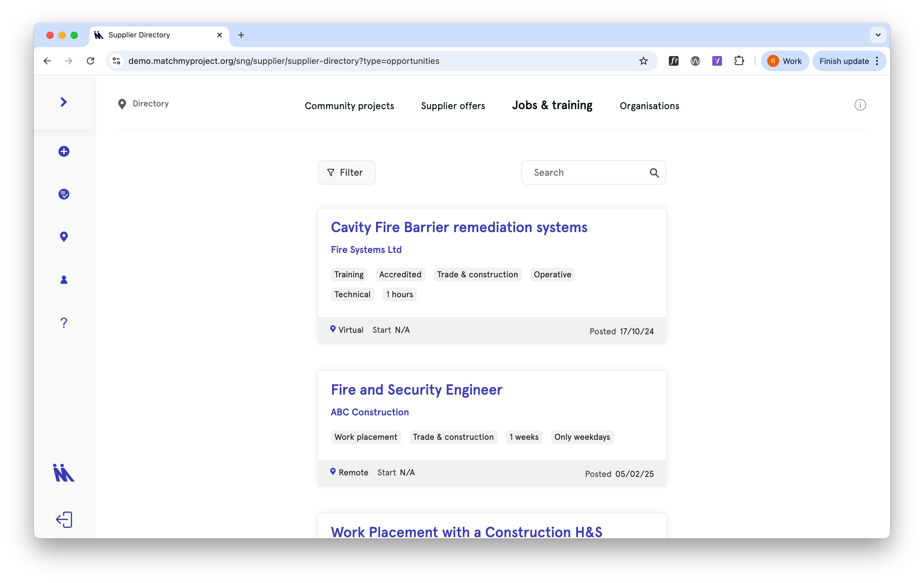Reload the page with refresh icon
Viewport: 924px width, 583px height.
[90, 61]
